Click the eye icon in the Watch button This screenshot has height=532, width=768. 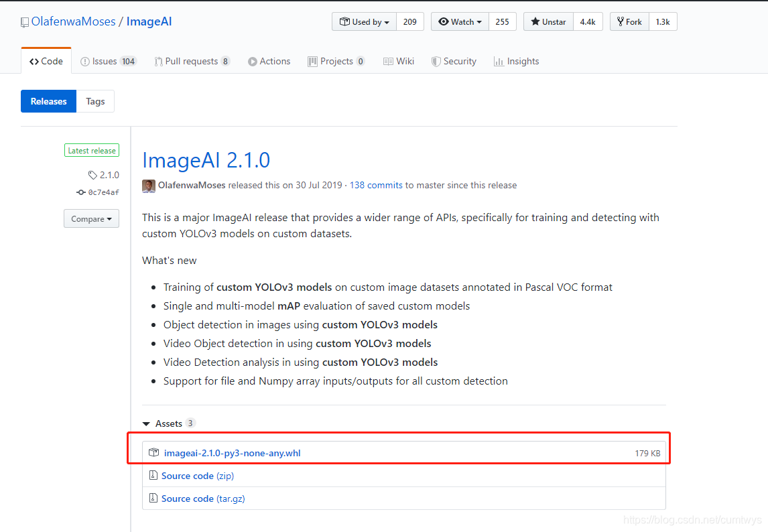click(x=443, y=21)
